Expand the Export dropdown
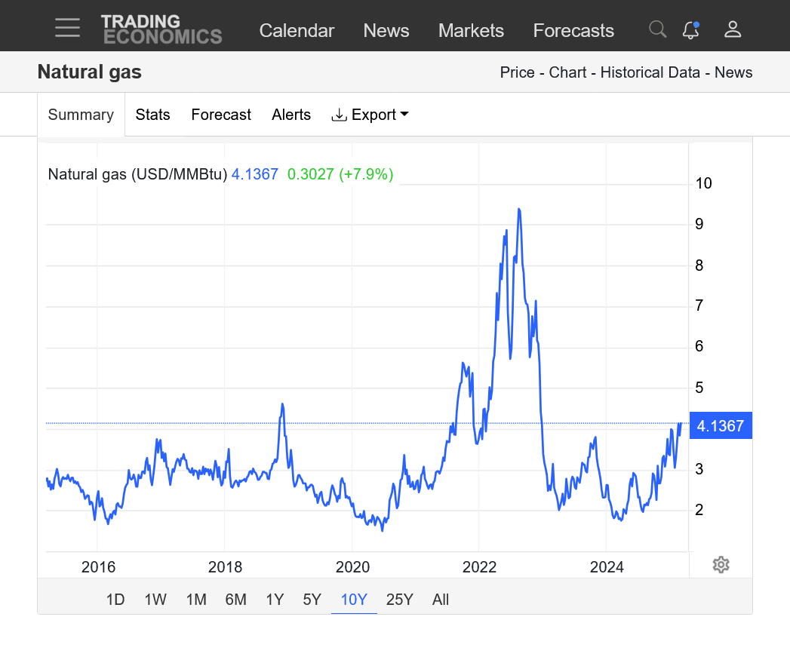Viewport: 790px width, 672px height. click(x=370, y=115)
